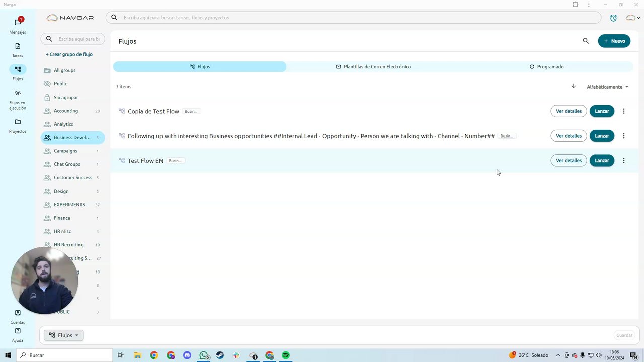Launch the Following up with Business opportunities flow
This screenshot has height=362, width=644.
[602, 136]
